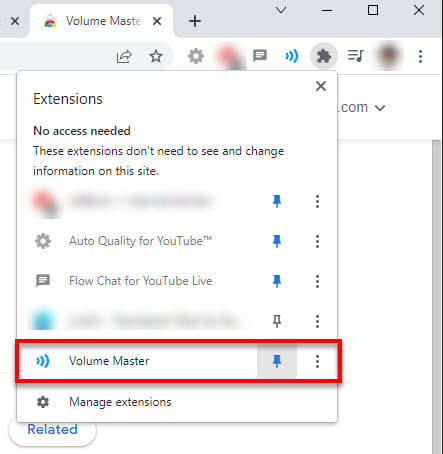Click the Flow Chat message icon in the list
This screenshot has height=454, width=443.
tap(43, 281)
